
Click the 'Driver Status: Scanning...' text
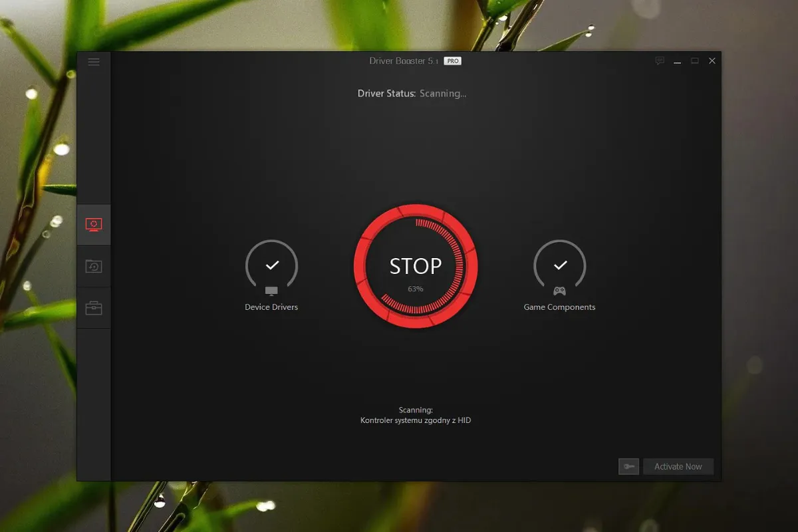point(412,94)
